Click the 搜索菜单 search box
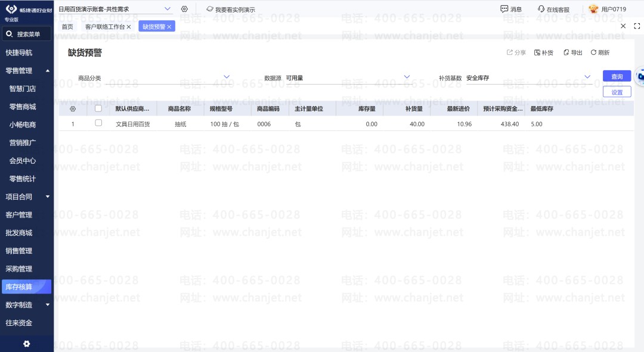 (x=27, y=34)
